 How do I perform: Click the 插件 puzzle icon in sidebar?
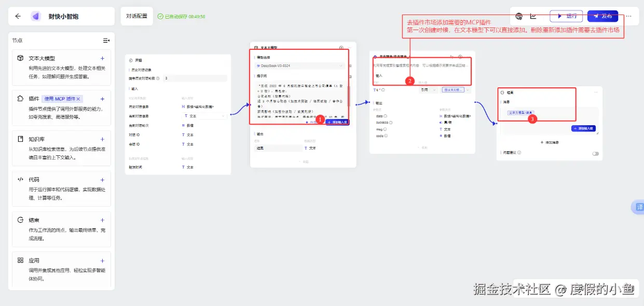[x=20, y=99]
